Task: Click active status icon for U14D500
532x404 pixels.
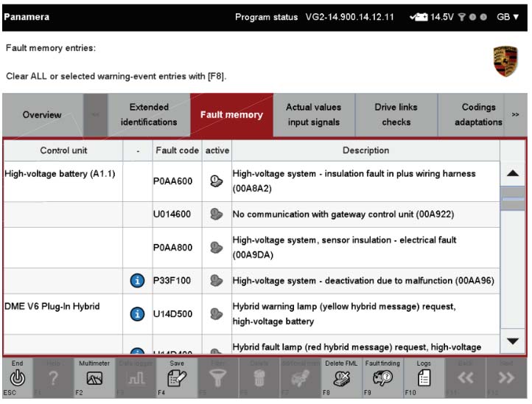Action: (216, 314)
